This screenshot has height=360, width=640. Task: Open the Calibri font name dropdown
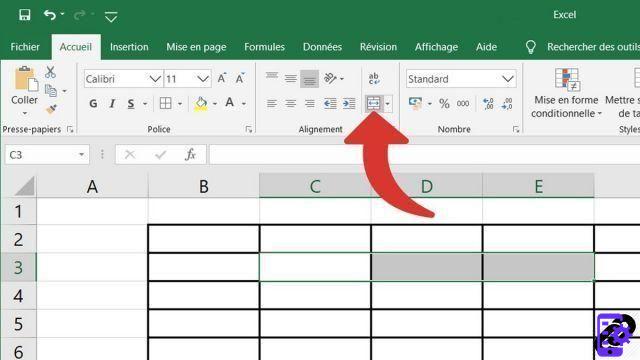[155, 79]
